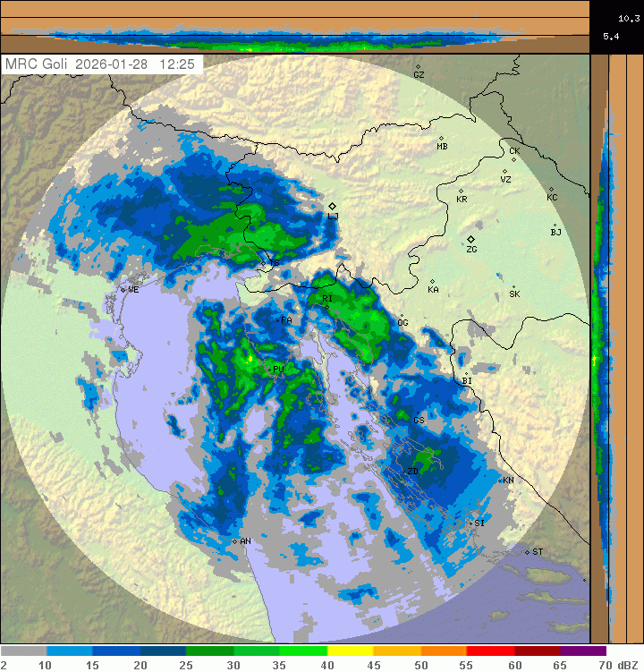Screen dimensions: 644x672
Task: Select the VE station marker on coast
Action: point(123,290)
